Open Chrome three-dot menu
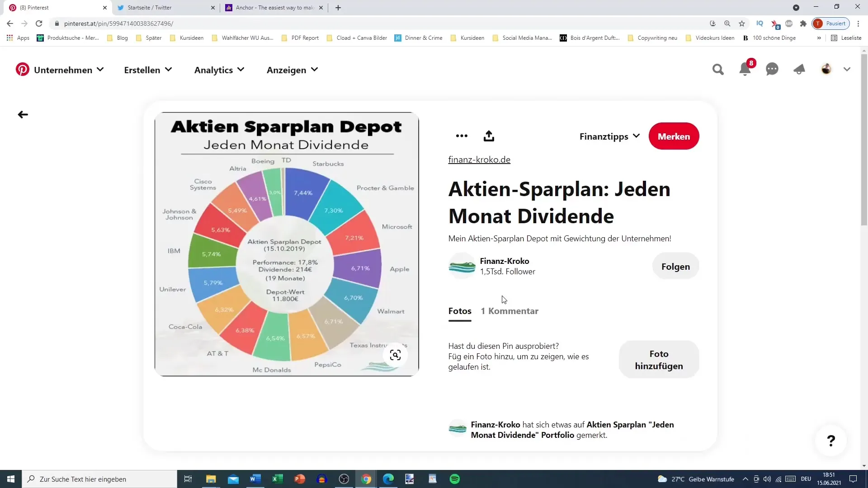This screenshot has height=488, width=868. pyautogui.click(x=858, y=23)
